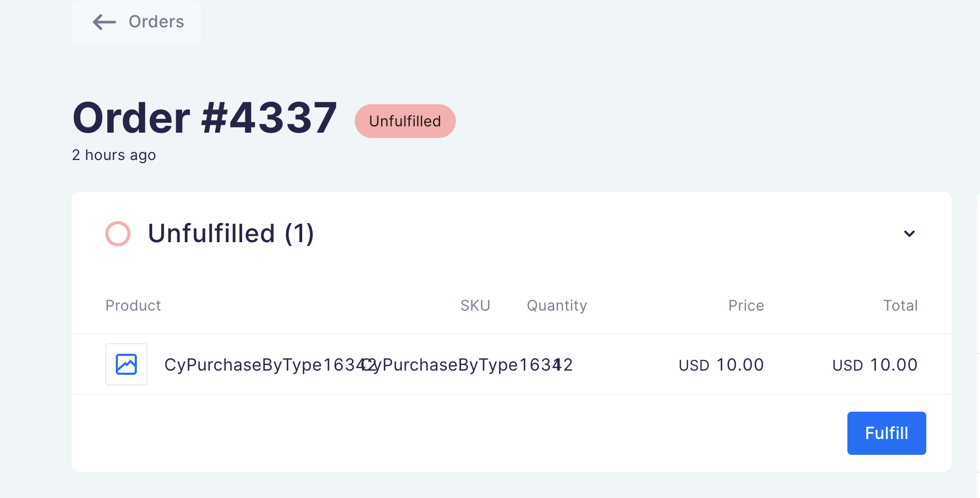Click the Total column header
The width and height of the screenshot is (980, 498).
[900, 305]
